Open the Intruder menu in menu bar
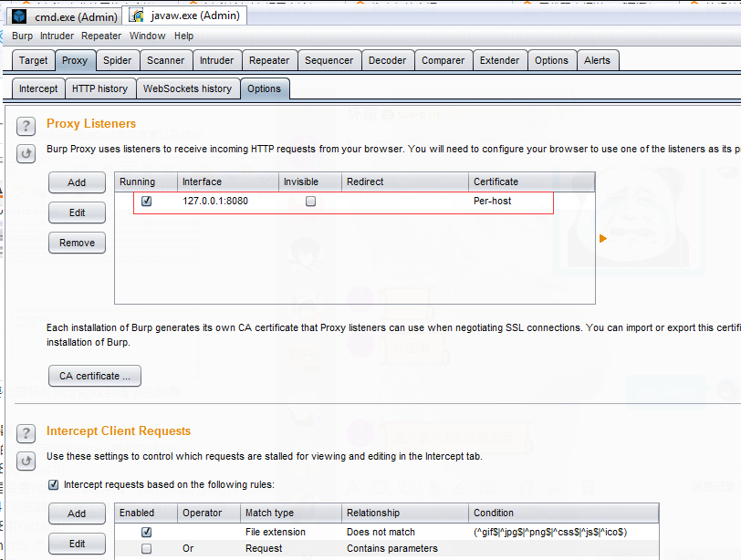This screenshot has height=560, width=741. pos(57,36)
